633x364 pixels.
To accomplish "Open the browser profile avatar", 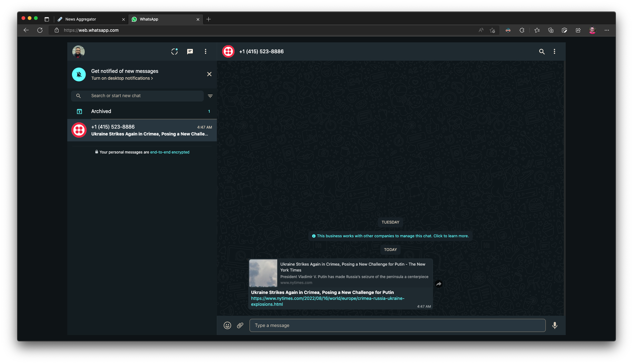I will [x=593, y=30].
